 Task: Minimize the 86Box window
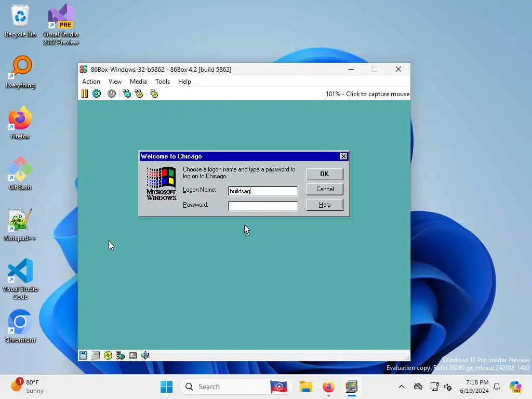(x=351, y=69)
